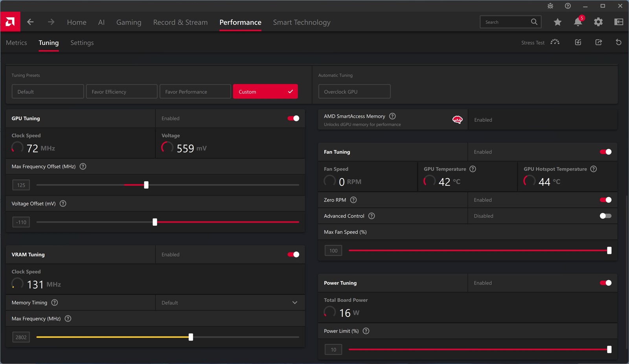Click the AMD logo icon
The height and width of the screenshot is (364, 629).
click(10, 22)
